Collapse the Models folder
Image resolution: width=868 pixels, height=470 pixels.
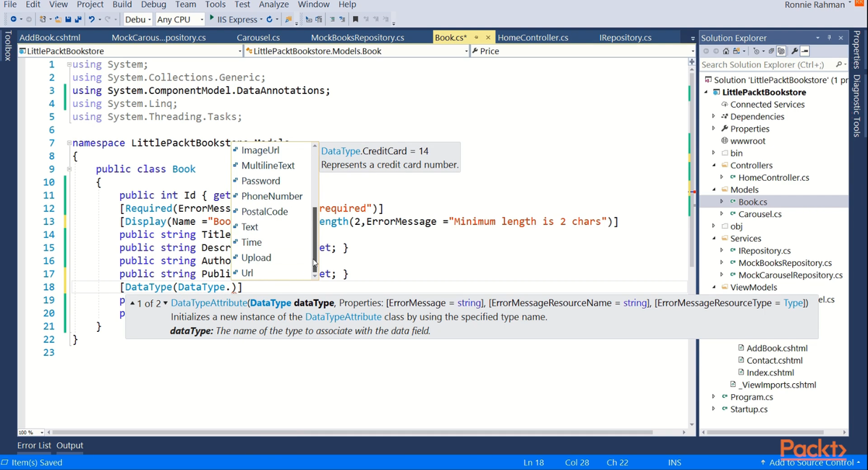(713, 190)
